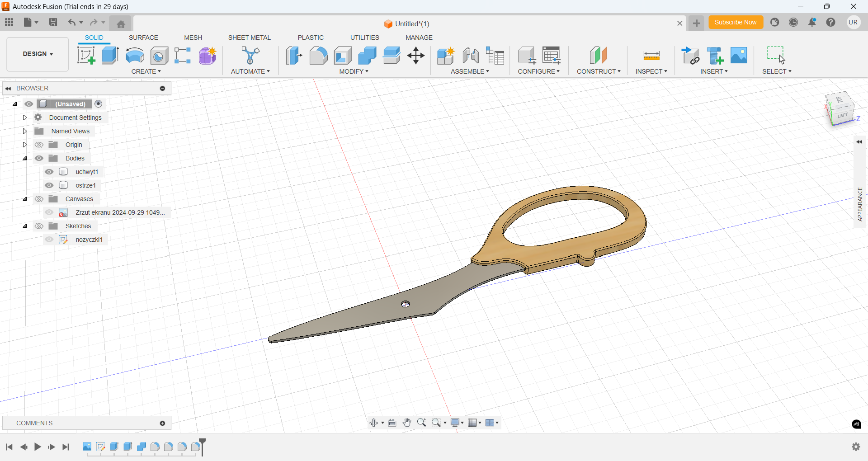Collapse the Sketches folder
868x461 pixels.
point(25,226)
